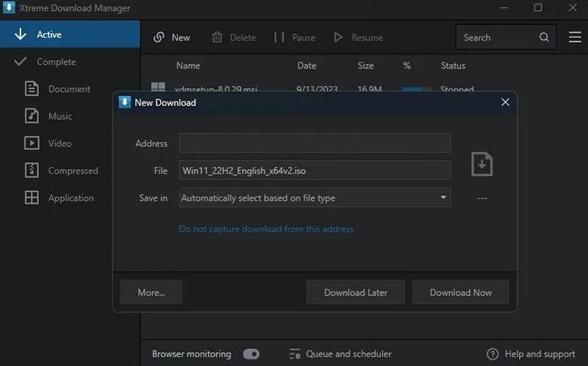The image size is (588, 366).
Task: Filter by Document file type
Action: (69, 89)
